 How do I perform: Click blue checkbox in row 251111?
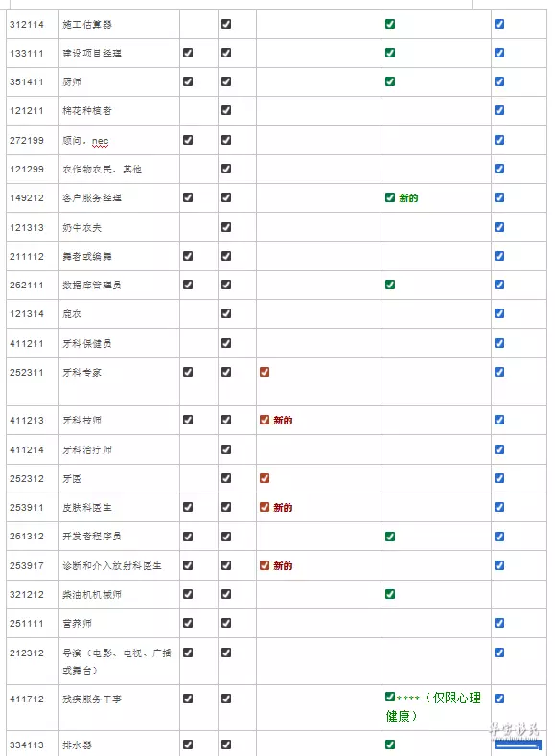click(x=499, y=623)
